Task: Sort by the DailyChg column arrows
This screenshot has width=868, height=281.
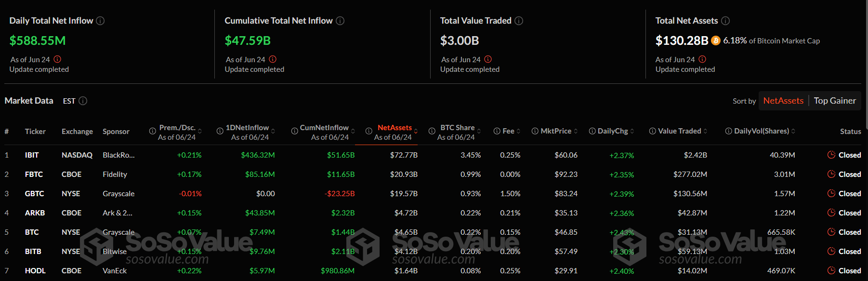Action: (x=632, y=131)
